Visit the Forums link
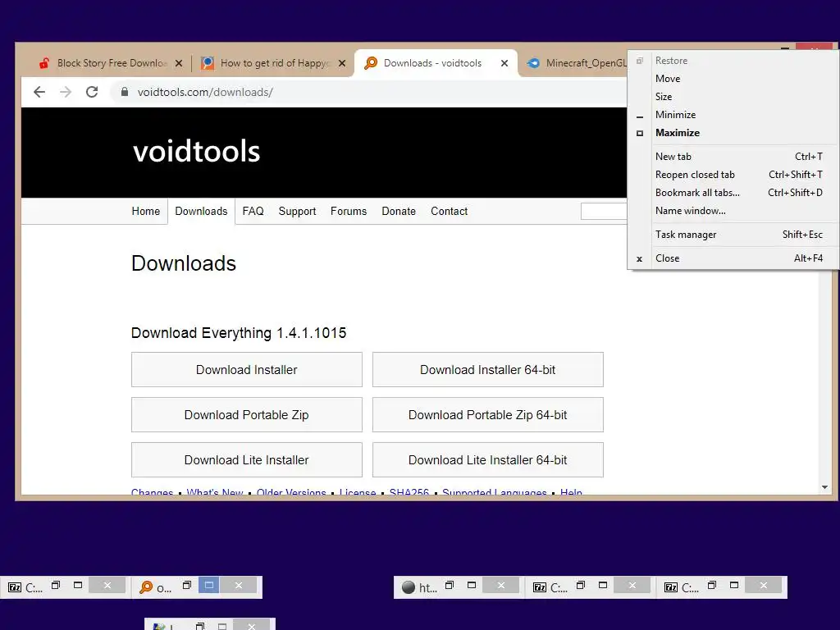The image size is (840, 630). (349, 211)
